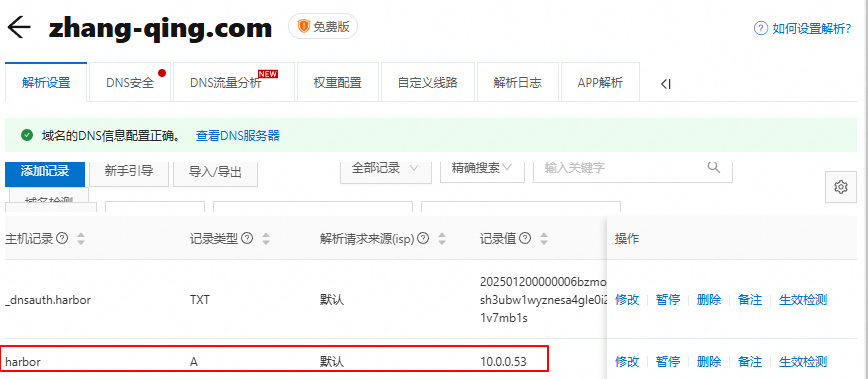Click the question mark icon by 如何设置解析

coord(761,28)
